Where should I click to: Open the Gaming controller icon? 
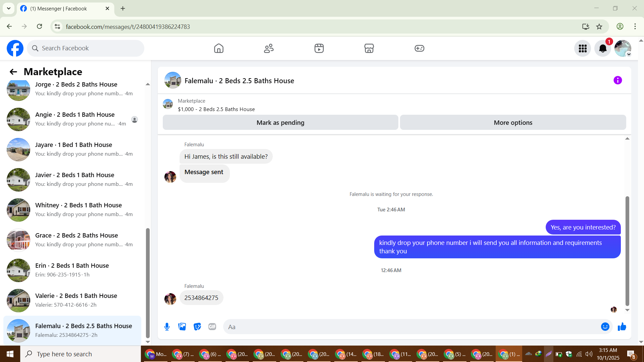pos(419,48)
